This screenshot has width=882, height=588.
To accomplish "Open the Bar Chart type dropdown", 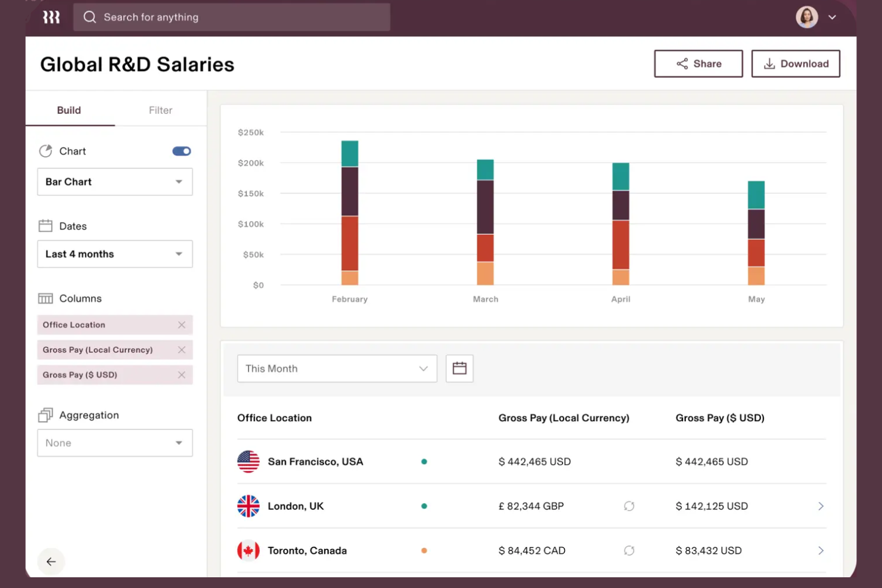I will (x=178, y=182).
